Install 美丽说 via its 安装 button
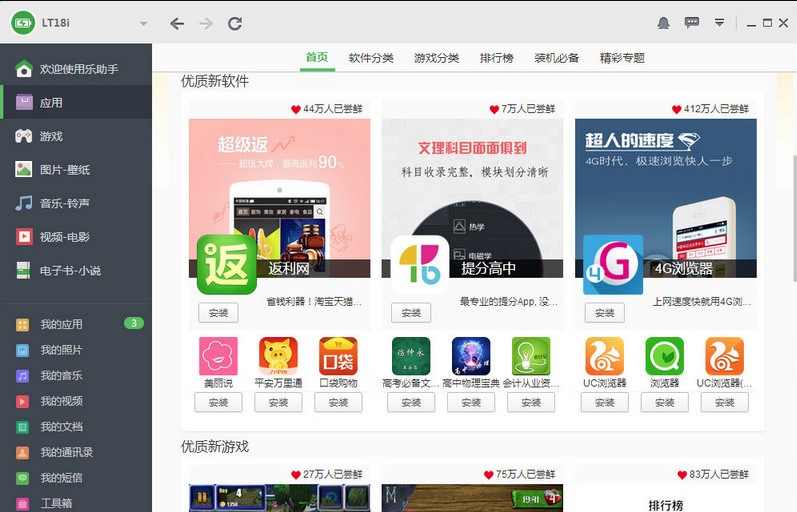Viewport: 797px width, 512px height. 218,403
